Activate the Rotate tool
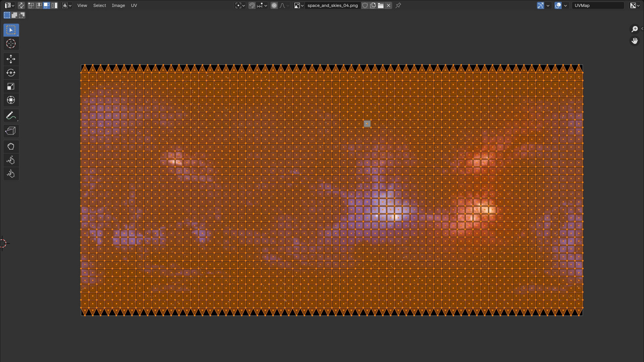The width and height of the screenshot is (644, 362). click(11, 73)
